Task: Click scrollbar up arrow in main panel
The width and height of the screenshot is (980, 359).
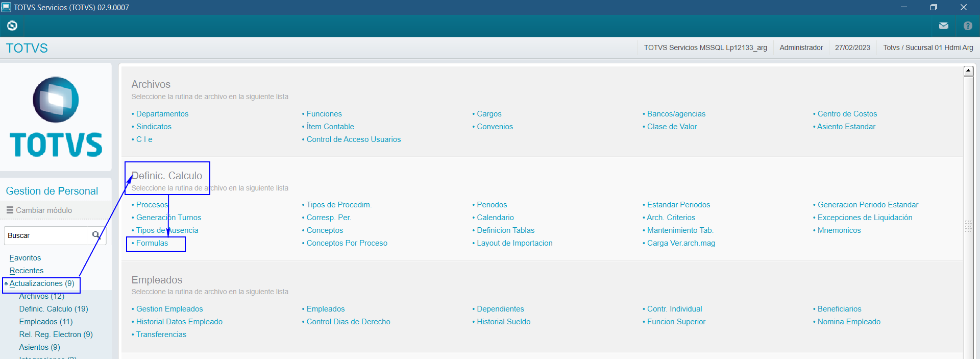Action: (x=968, y=71)
